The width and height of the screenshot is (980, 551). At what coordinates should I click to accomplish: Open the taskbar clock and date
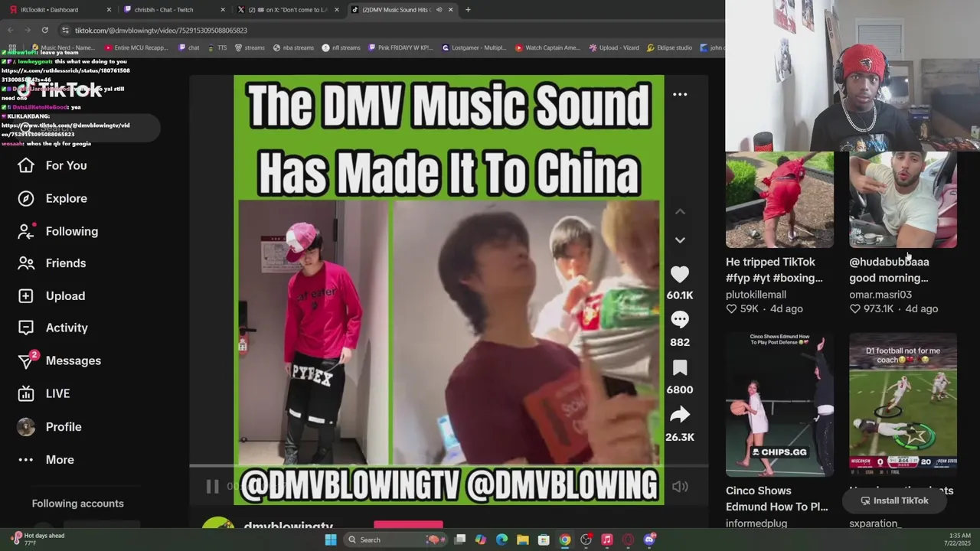960,540
